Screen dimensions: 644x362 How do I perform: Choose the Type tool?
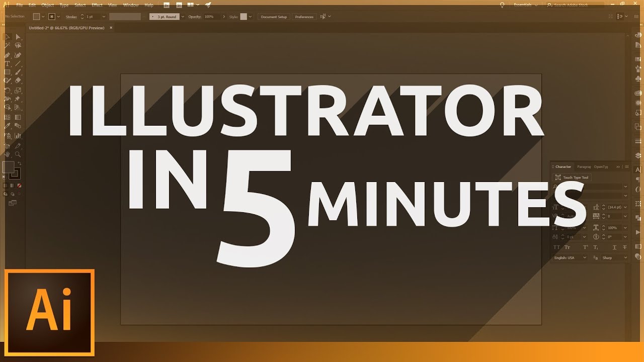8,64
